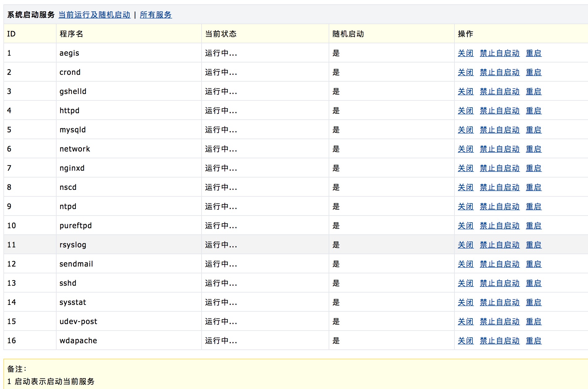
Task: Click 关闭 for the aegis service
Action: click(x=466, y=53)
